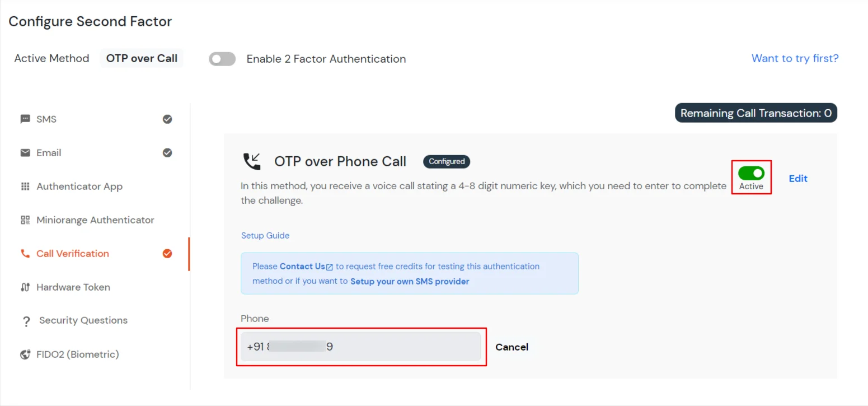Click the Email envelope icon
Screen dimensions: 868x406
[x=25, y=152]
